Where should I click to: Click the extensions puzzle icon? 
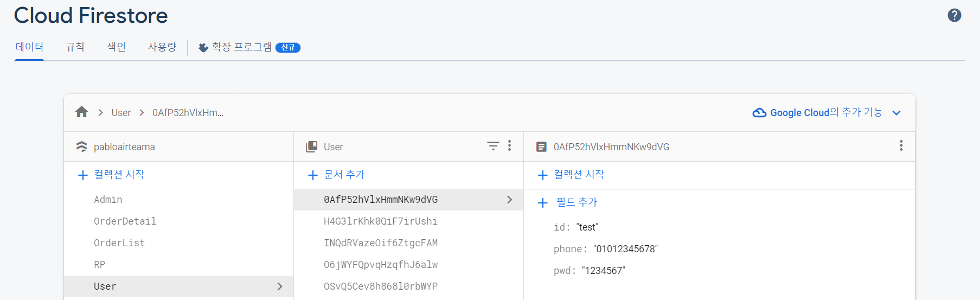point(203,48)
